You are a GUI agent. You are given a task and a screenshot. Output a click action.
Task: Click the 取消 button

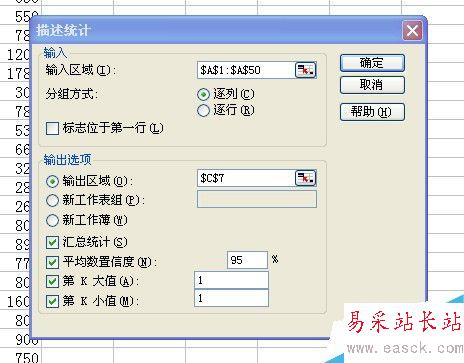(x=372, y=85)
